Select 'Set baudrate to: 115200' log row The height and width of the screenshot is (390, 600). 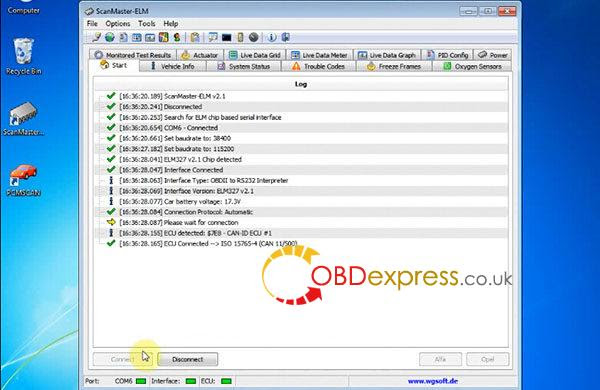[301, 149]
